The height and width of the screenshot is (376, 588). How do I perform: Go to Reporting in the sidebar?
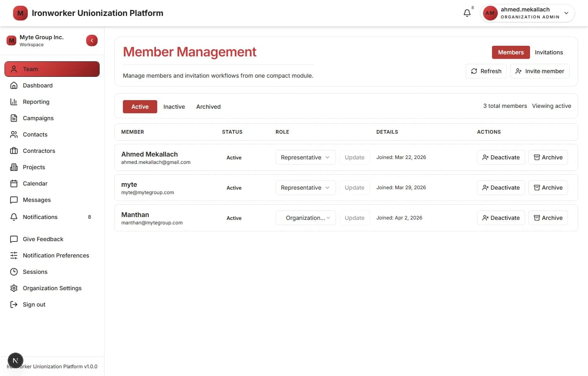pos(52,102)
